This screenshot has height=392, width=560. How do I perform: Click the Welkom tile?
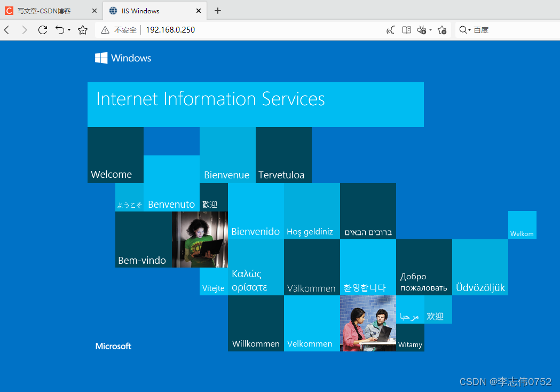pyautogui.click(x=522, y=225)
